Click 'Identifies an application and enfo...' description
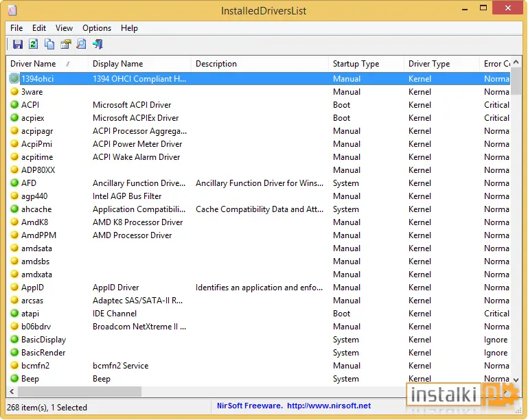 point(259,288)
